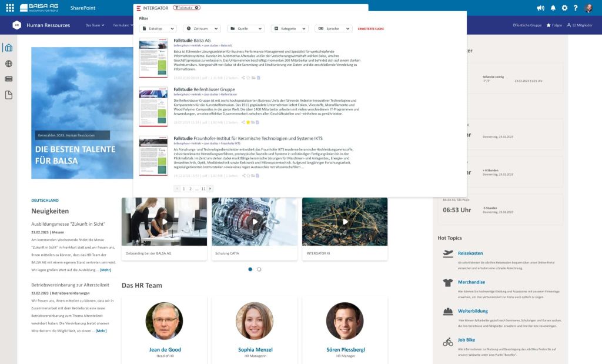
Task: Click Erweiterte Suche link
Action: [x=371, y=29]
